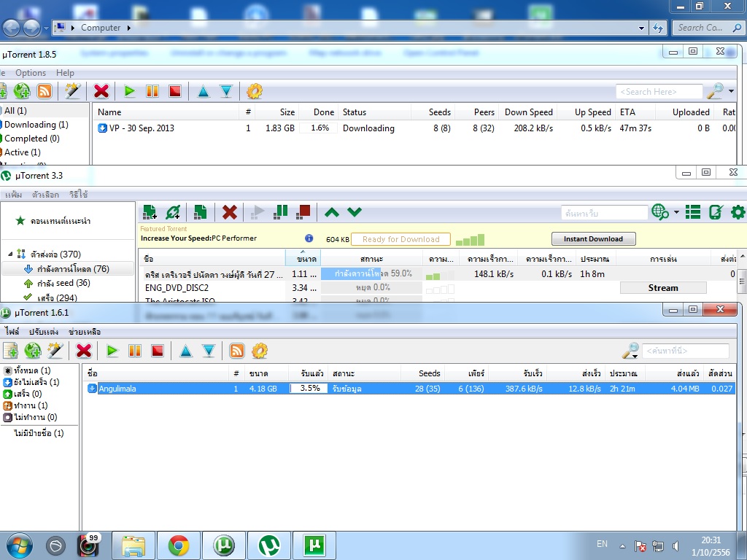The height and width of the screenshot is (560, 747).
Task: Toggle list view icon in µTorrent 3.3
Action: (693, 212)
